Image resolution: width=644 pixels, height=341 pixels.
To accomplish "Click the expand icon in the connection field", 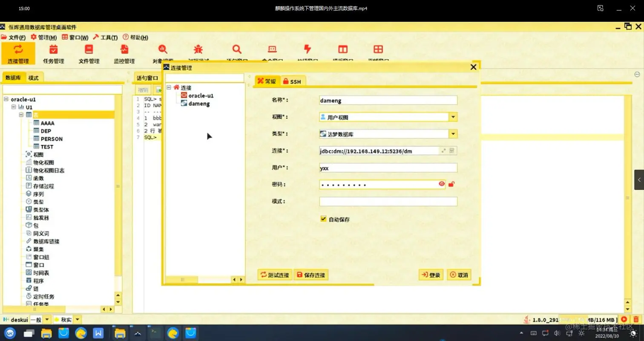I will (443, 150).
